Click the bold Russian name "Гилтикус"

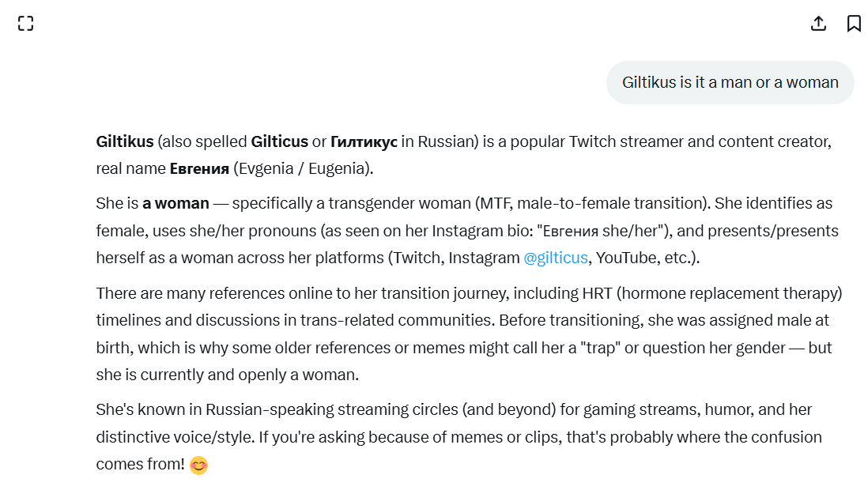(x=364, y=142)
